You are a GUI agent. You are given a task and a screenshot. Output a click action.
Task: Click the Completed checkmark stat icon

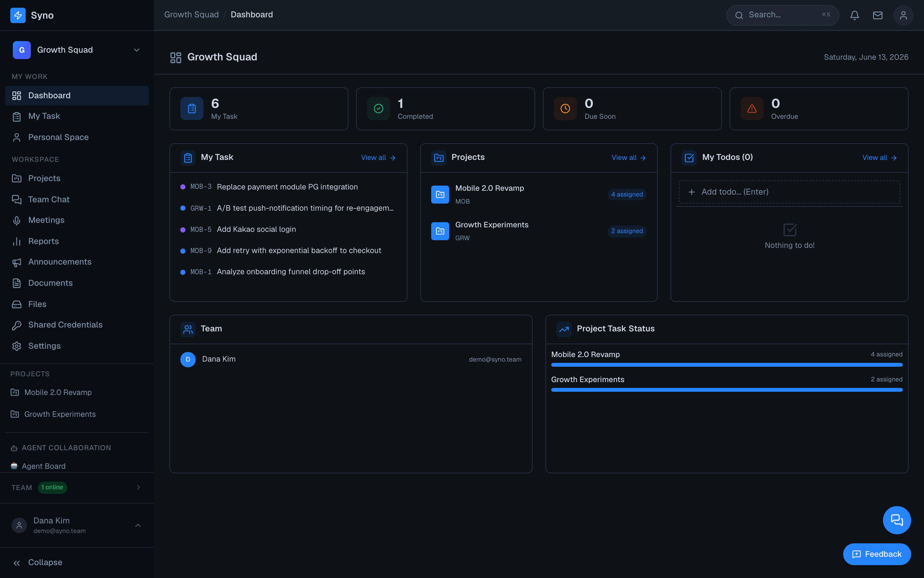378,109
